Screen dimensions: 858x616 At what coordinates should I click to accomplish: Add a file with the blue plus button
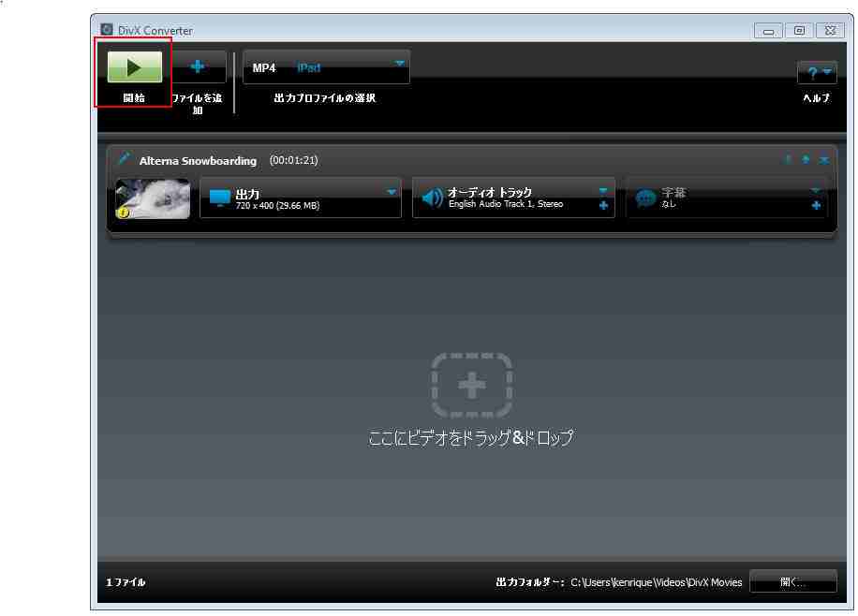tap(198, 66)
